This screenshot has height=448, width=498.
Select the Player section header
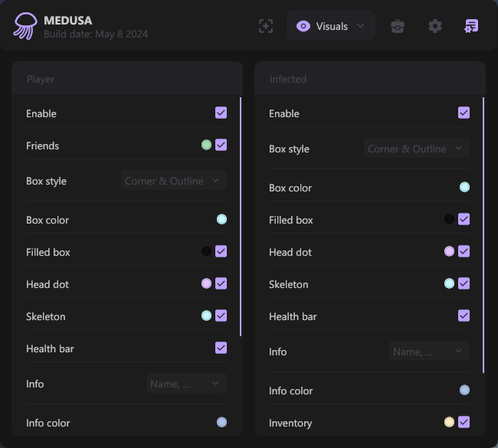point(41,79)
